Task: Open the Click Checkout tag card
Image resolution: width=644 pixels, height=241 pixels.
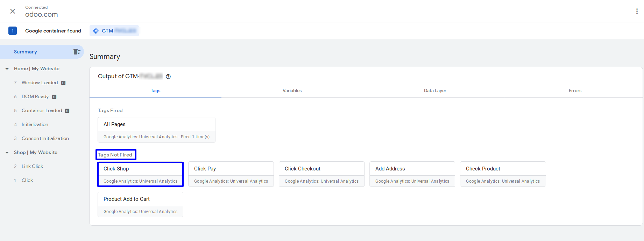Action: (321, 174)
